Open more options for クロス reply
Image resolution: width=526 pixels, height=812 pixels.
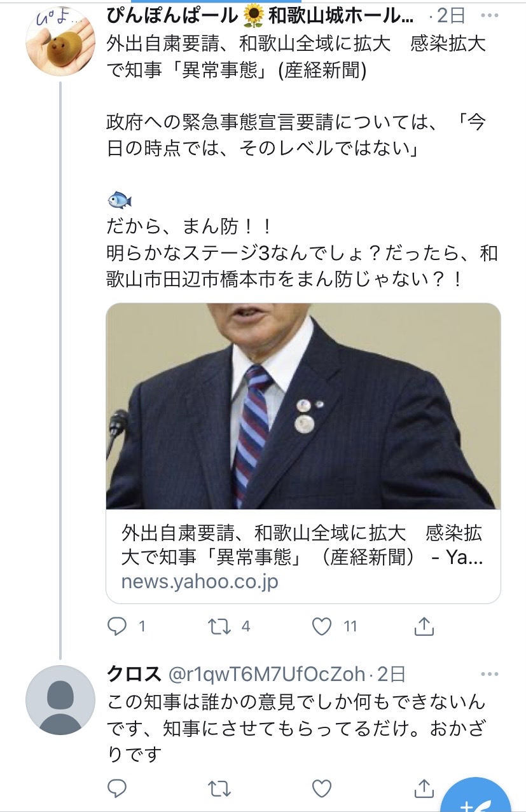tap(490, 674)
